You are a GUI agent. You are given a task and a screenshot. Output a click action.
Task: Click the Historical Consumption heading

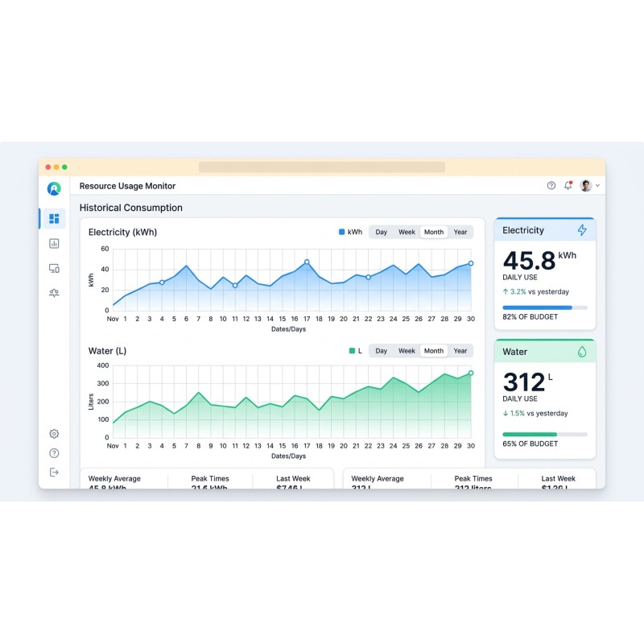click(x=130, y=208)
